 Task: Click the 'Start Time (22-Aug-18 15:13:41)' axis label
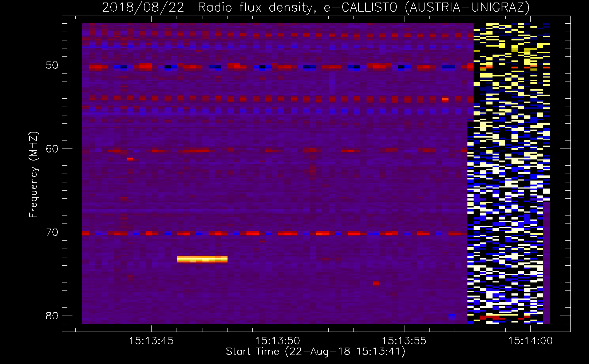[316, 352]
